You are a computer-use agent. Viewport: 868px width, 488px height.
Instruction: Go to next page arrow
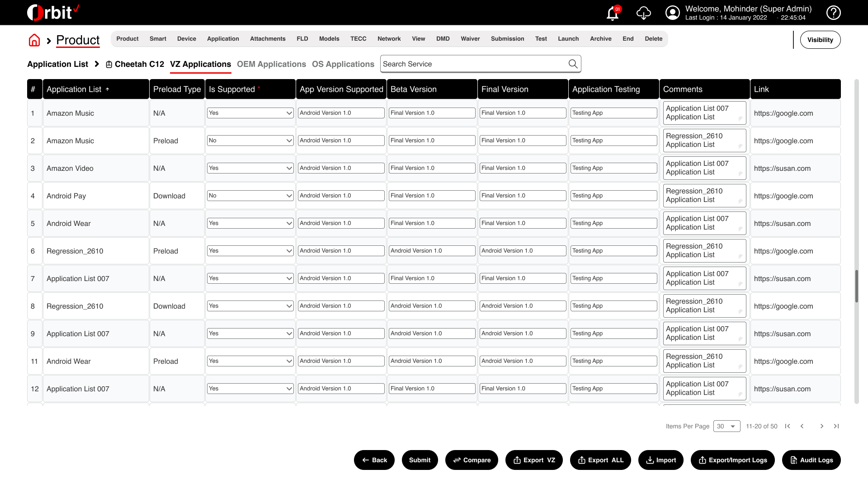pos(822,426)
